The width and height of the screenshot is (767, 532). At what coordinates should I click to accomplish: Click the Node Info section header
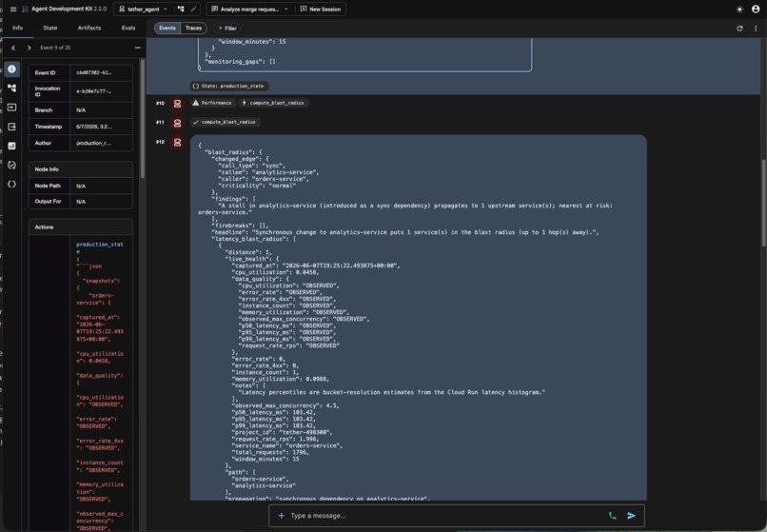coord(81,169)
